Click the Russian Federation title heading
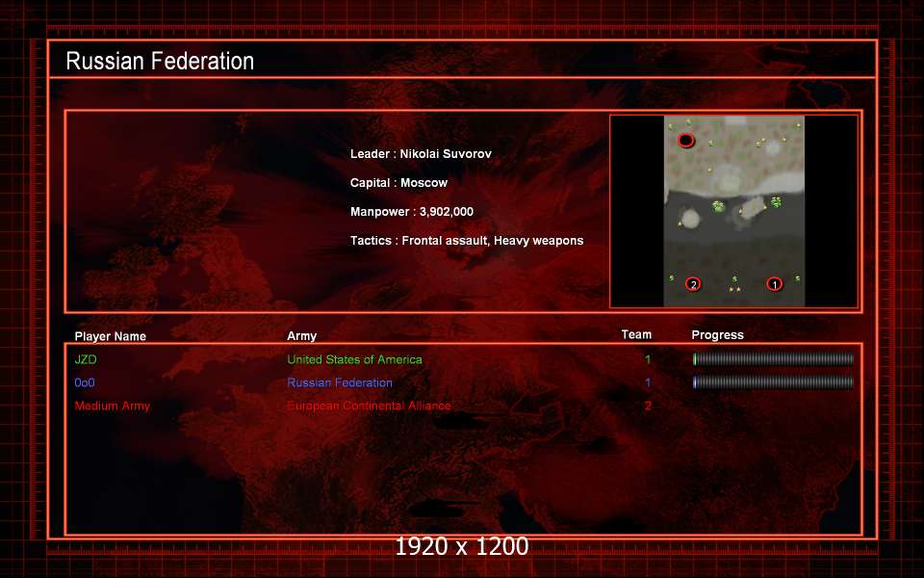The height and width of the screenshot is (578, 924). pos(160,61)
